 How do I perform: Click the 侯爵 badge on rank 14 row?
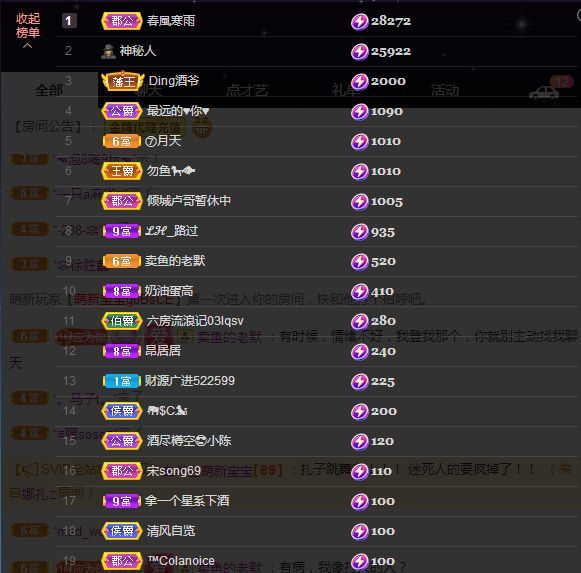pos(122,411)
